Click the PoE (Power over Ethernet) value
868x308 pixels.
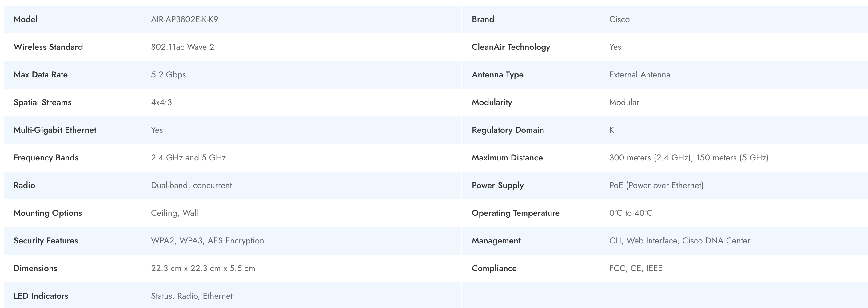[x=656, y=185]
